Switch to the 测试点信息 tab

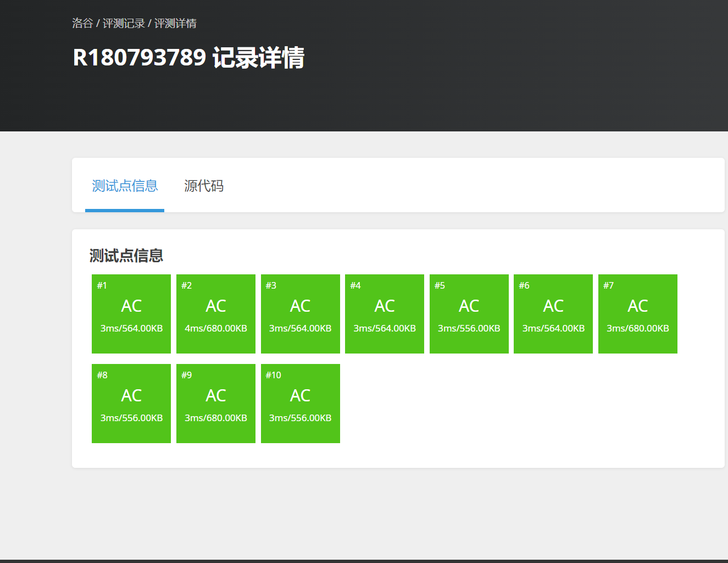[x=125, y=186]
